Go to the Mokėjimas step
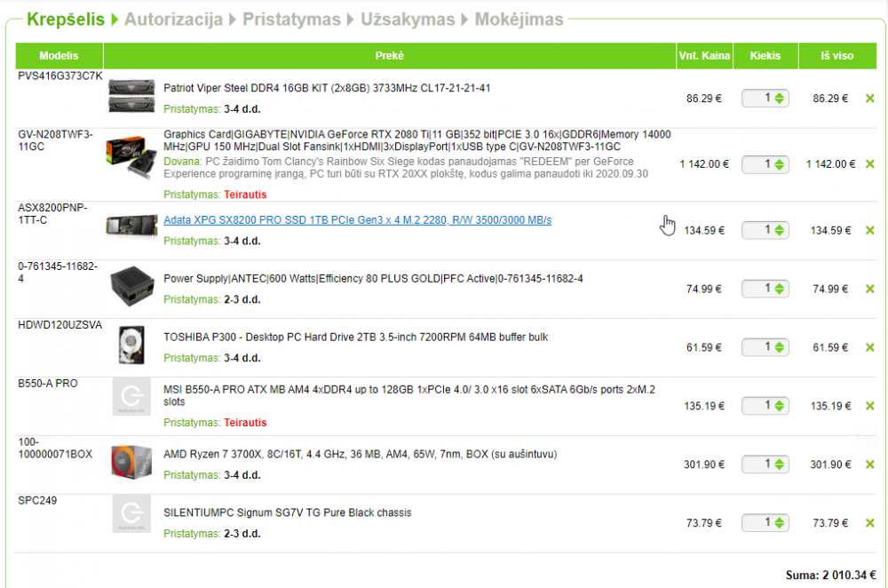 pyautogui.click(x=519, y=20)
